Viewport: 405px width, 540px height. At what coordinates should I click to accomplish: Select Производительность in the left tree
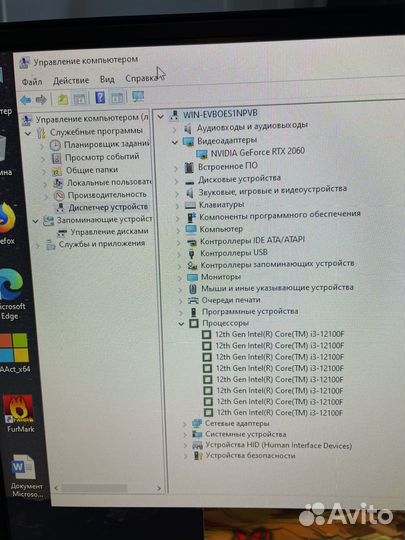(107, 195)
